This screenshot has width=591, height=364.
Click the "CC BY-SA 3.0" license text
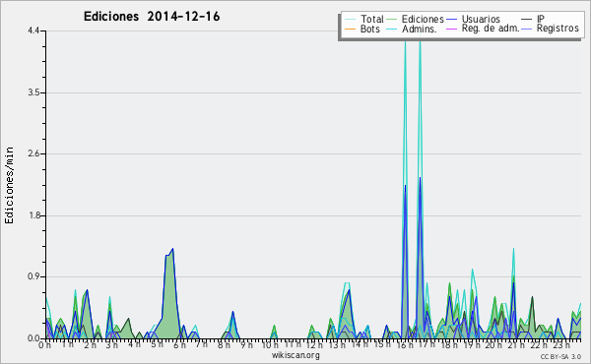coord(560,357)
